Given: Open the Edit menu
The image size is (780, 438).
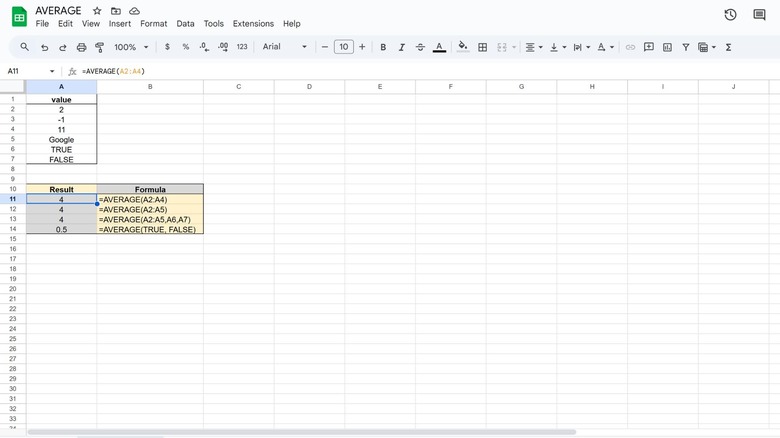Looking at the screenshot, I should 65,23.
